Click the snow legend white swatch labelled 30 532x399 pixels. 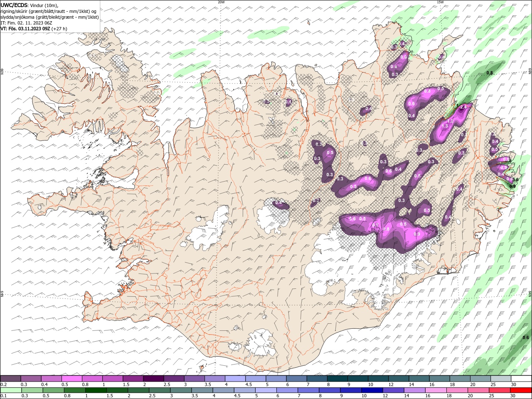(x=521, y=379)
